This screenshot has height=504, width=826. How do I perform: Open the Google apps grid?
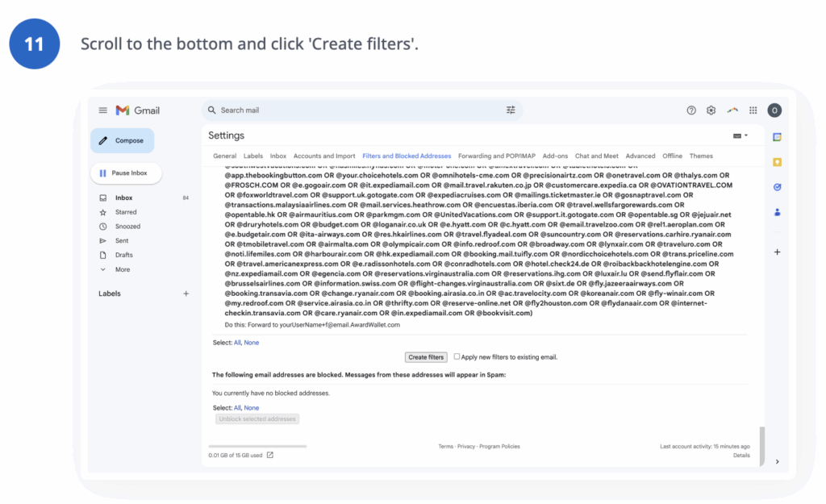[x=753, y=110]
